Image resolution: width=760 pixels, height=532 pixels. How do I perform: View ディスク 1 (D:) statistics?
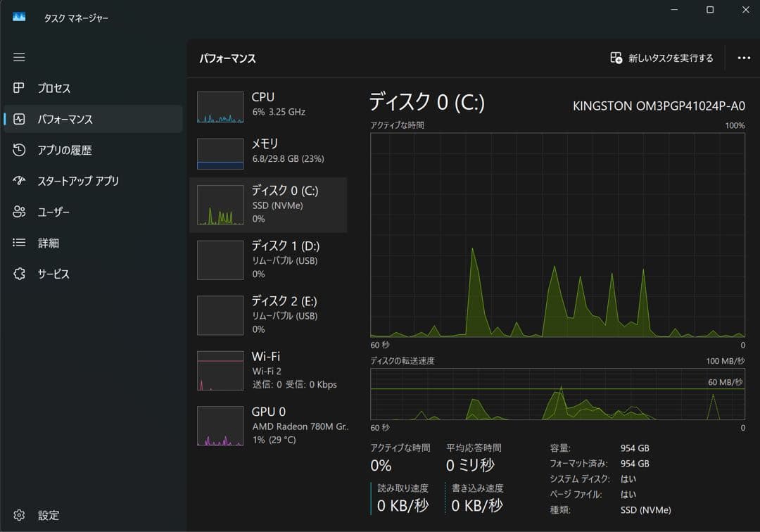point(267,260)
